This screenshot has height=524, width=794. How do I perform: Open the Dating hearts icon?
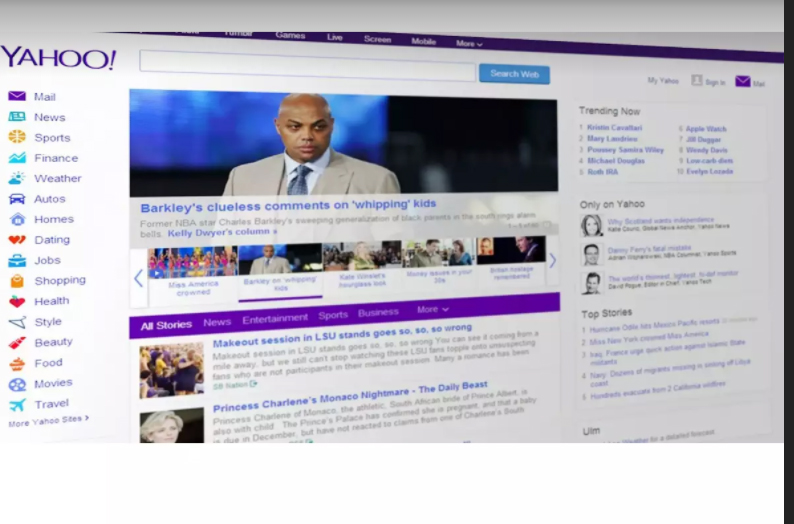17,239
